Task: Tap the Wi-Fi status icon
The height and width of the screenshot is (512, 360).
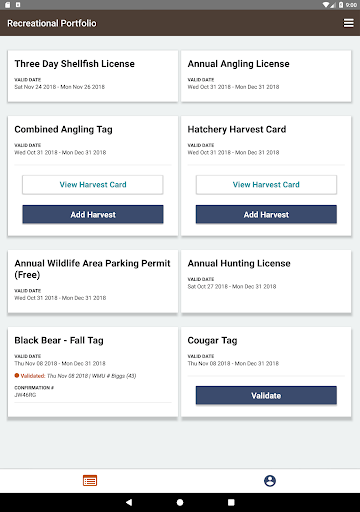Action: pyautogui.click(x=326, y=5)
